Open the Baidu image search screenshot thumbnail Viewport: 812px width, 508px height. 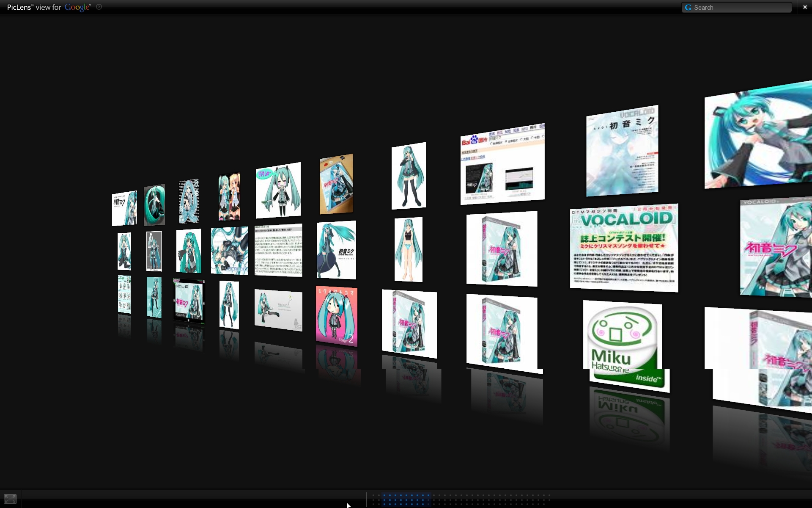tap(502, 164)
